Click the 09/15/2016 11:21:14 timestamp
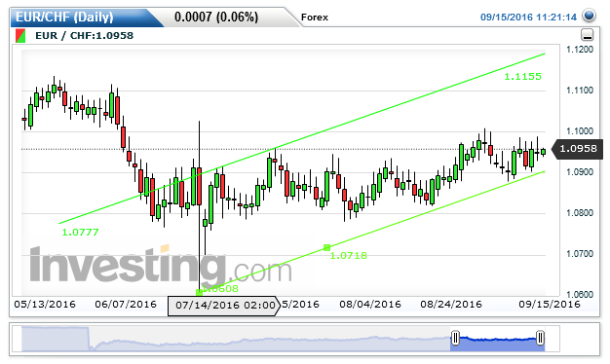This screenshot has height=364, width=610. tap(528, 18)
